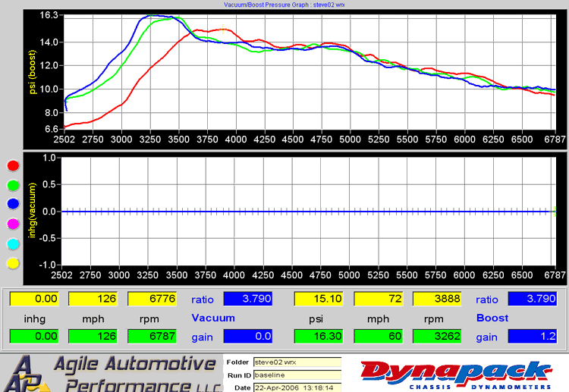Select the yellow run color dot
This screenshot has width=569, height=392.
click(13, 263)
